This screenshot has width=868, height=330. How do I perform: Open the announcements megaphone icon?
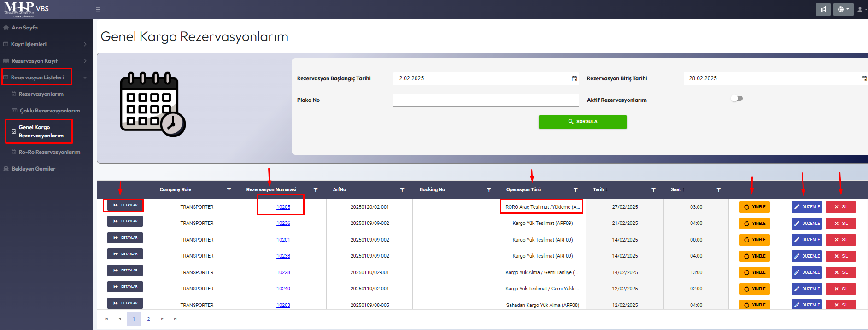pos(823,9)
